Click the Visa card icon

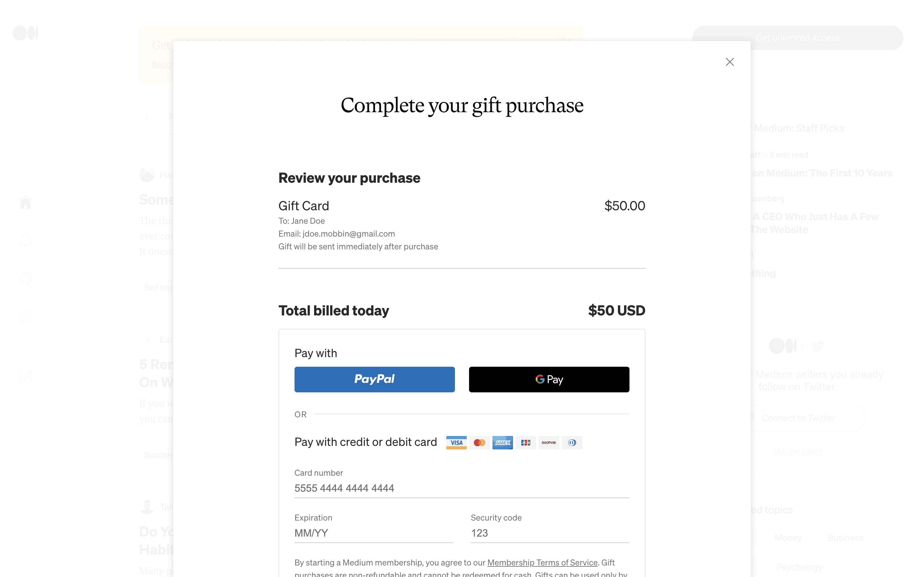[456, 443]
